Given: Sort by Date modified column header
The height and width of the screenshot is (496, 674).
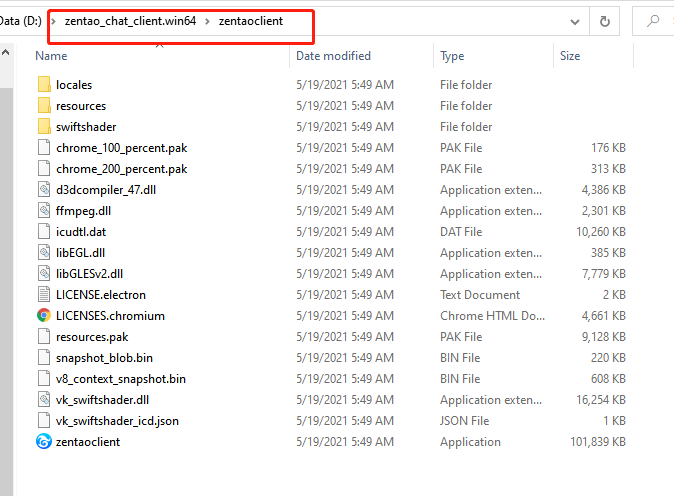Looking at the screenshot, I should [333, 56].
